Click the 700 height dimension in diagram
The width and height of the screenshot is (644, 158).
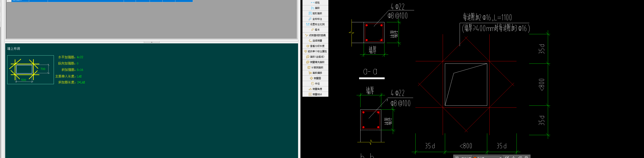click(43, 69)
